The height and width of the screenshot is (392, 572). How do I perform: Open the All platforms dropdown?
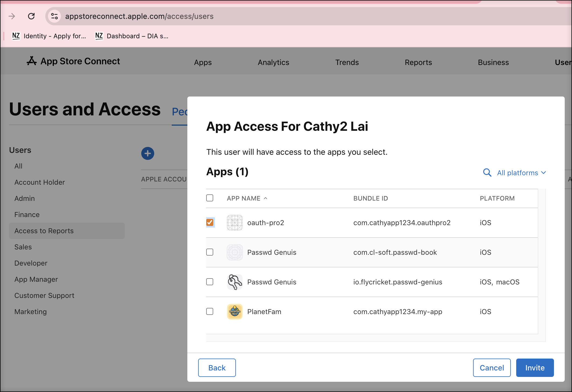pos(521,173)
